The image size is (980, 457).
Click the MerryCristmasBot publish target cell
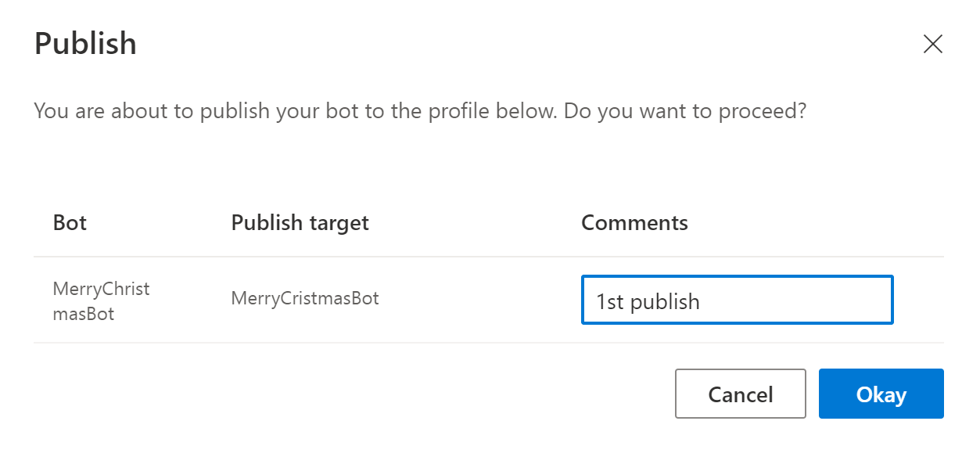coord(305,298)
